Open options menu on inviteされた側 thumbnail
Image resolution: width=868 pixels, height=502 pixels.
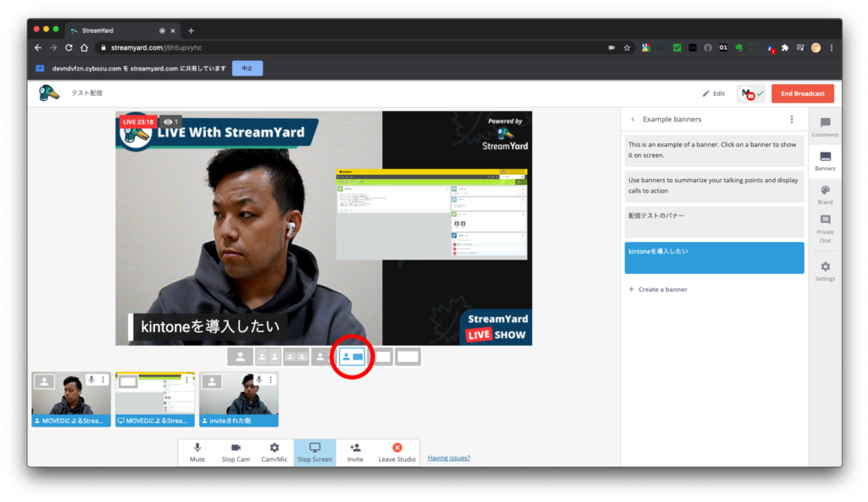[x=270, y=380]
